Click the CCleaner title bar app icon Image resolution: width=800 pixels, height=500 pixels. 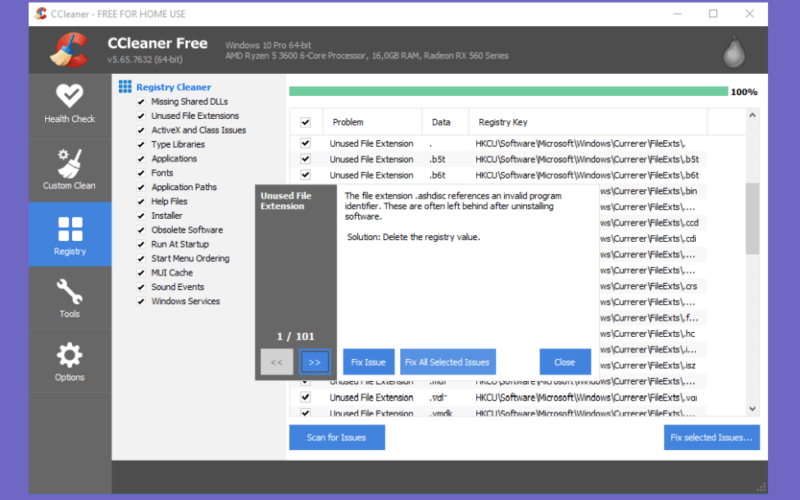pos(40,13)
